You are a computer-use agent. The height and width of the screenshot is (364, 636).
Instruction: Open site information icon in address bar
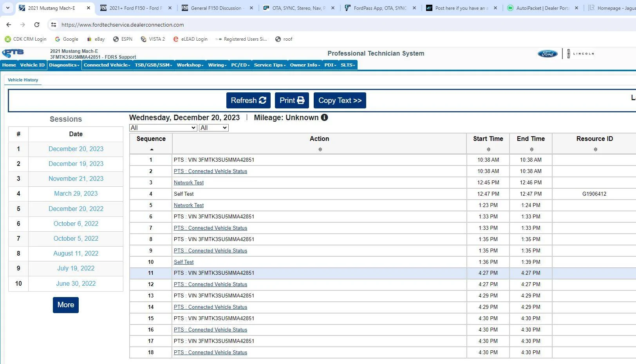[x=54, y=25]
